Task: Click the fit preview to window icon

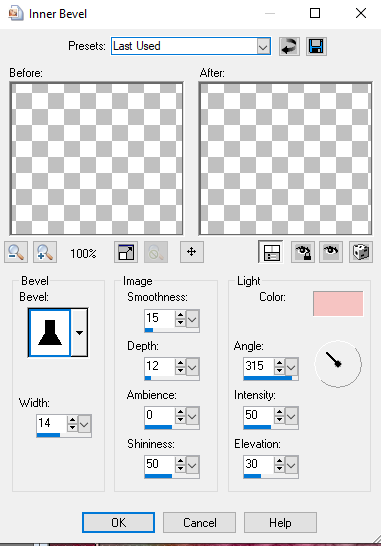Action: tap(126, 252)
